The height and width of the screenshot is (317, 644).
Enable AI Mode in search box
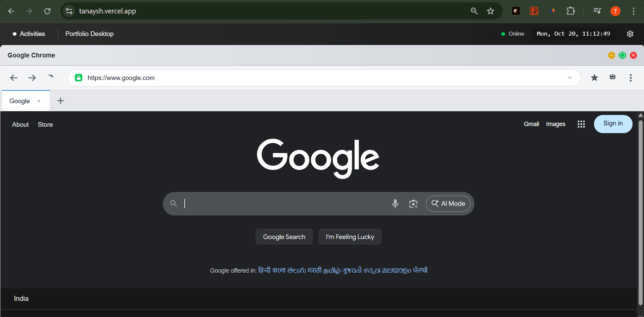pos(448,204)
